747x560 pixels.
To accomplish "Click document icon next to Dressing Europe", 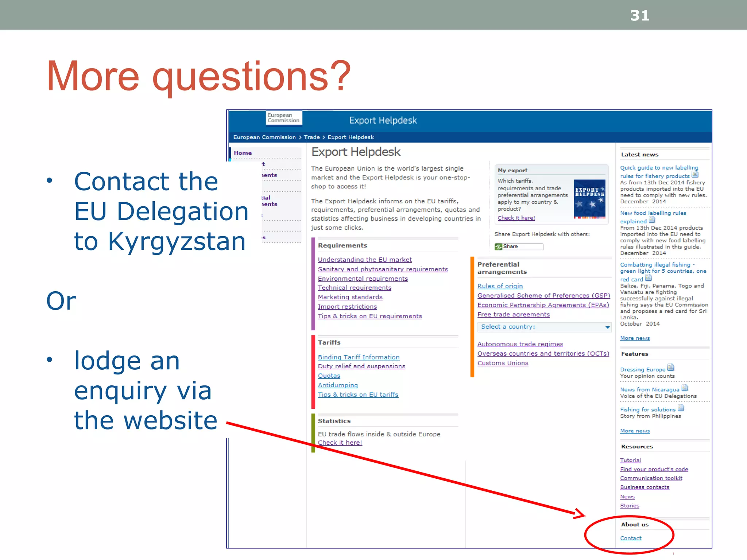I will click(670, 367).
